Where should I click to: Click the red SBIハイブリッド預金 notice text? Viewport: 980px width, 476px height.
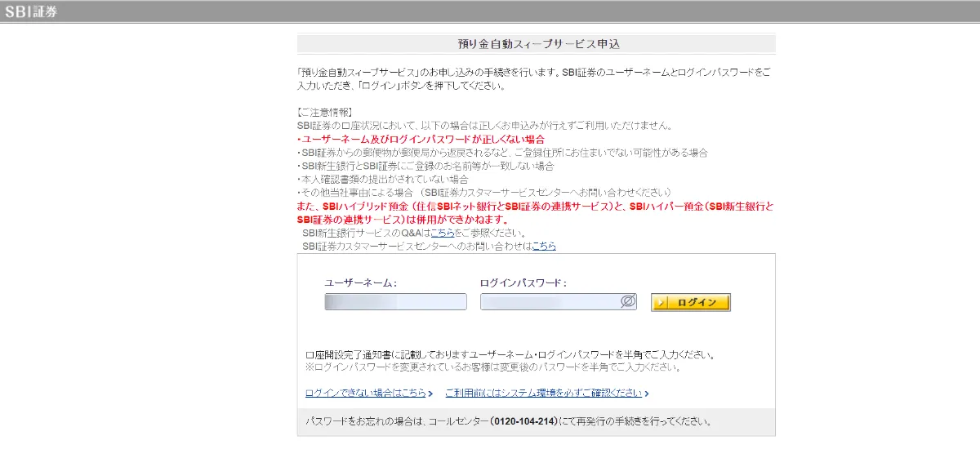[x=535, y=207]
